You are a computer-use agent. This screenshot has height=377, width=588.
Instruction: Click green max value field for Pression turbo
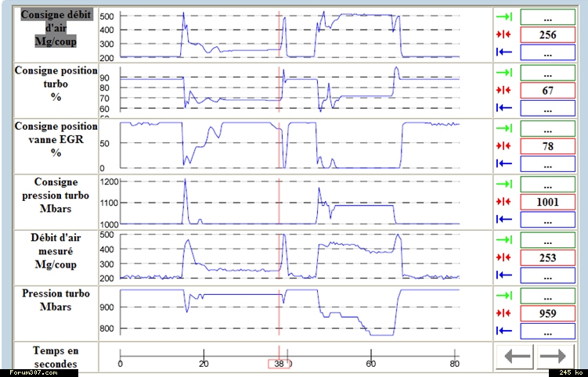pos(547,296)
